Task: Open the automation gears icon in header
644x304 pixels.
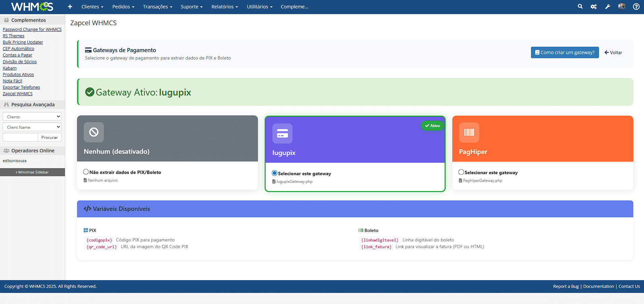Action: [594, 7]
